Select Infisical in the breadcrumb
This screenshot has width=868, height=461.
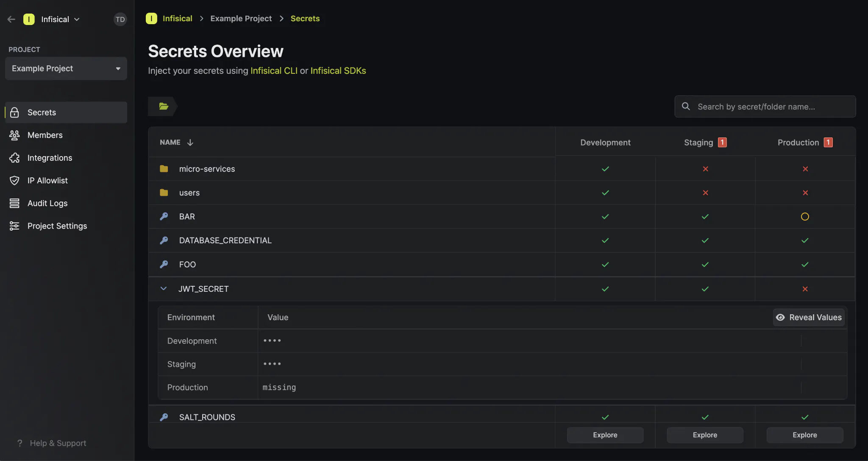click(x=178, y=18)
